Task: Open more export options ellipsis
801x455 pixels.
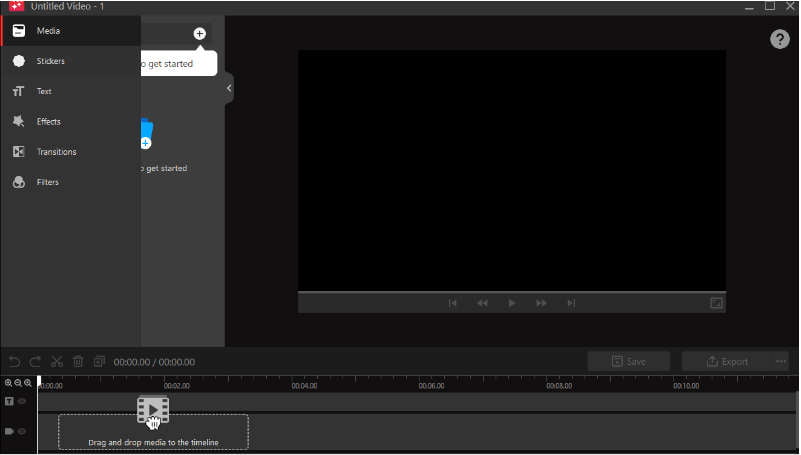Action: (781, 361)
